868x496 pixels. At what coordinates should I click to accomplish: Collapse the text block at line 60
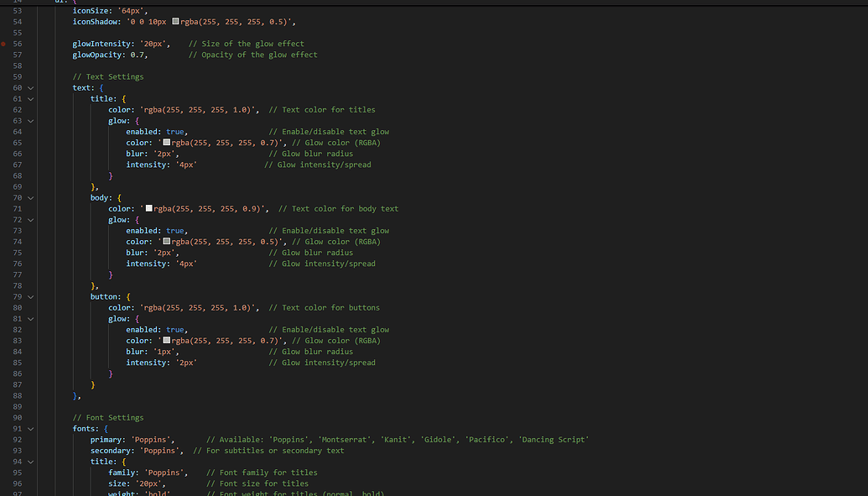(x=31, y=88)
